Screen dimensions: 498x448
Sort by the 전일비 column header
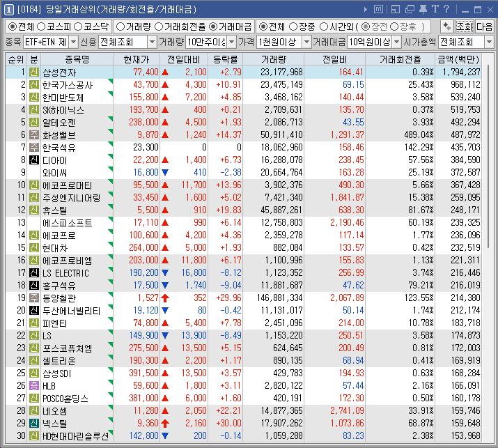pyautogui.click(x=334, y=59)
